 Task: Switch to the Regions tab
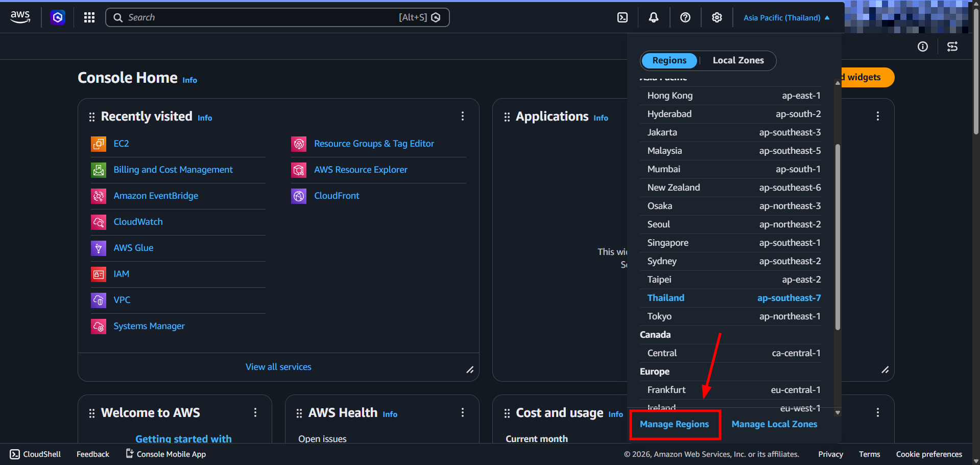click(669, 60)
